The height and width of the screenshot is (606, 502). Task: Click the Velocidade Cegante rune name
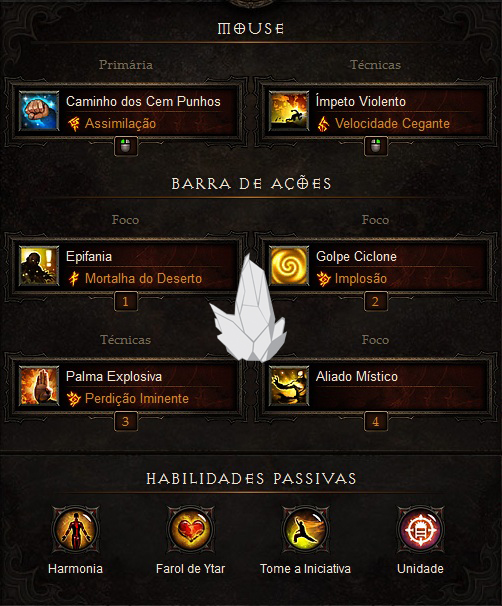coord(392,124)
